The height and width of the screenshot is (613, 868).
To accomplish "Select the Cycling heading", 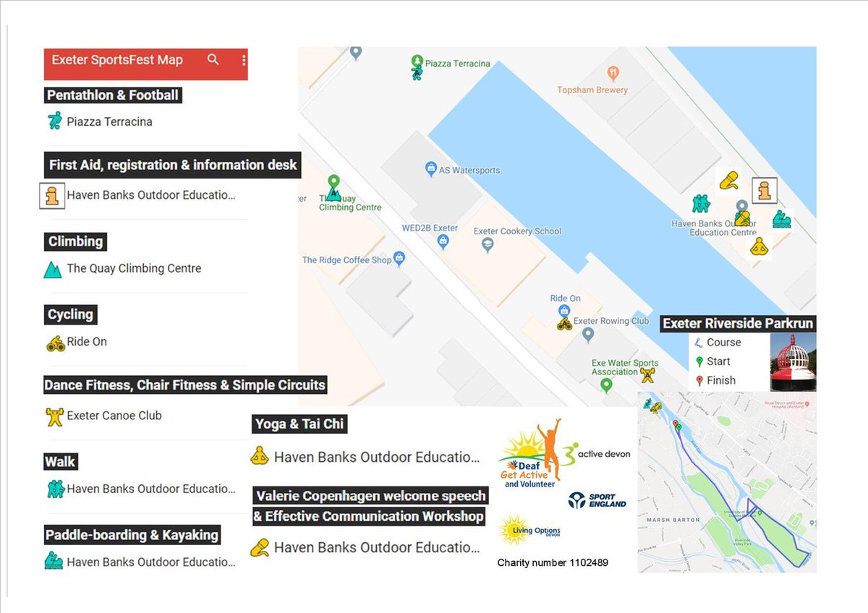I will (70, 314).
